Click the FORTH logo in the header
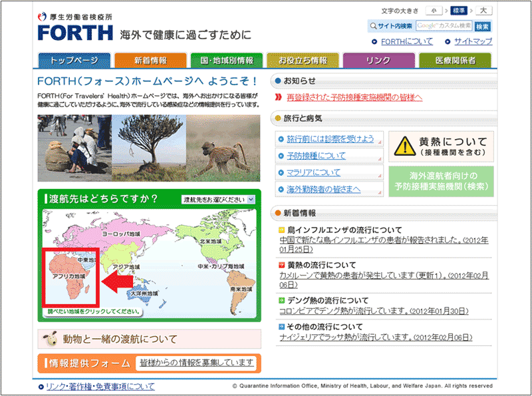532x396 pixels. click(x=76, y=31)
